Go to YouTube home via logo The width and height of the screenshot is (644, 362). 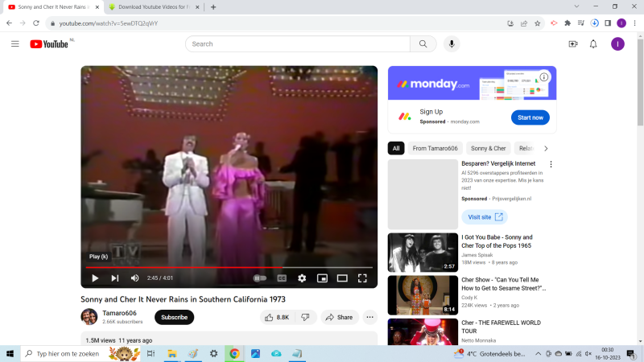pos(49,44)
